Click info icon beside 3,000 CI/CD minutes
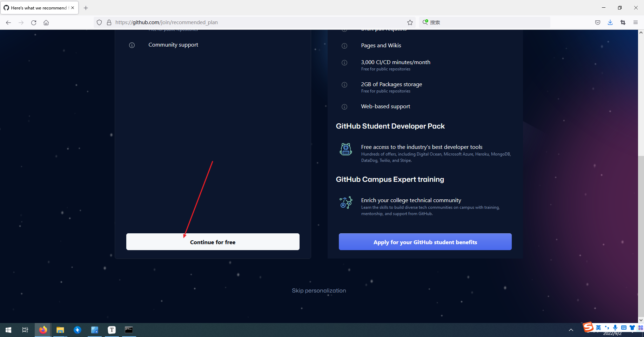 [344, 63]
